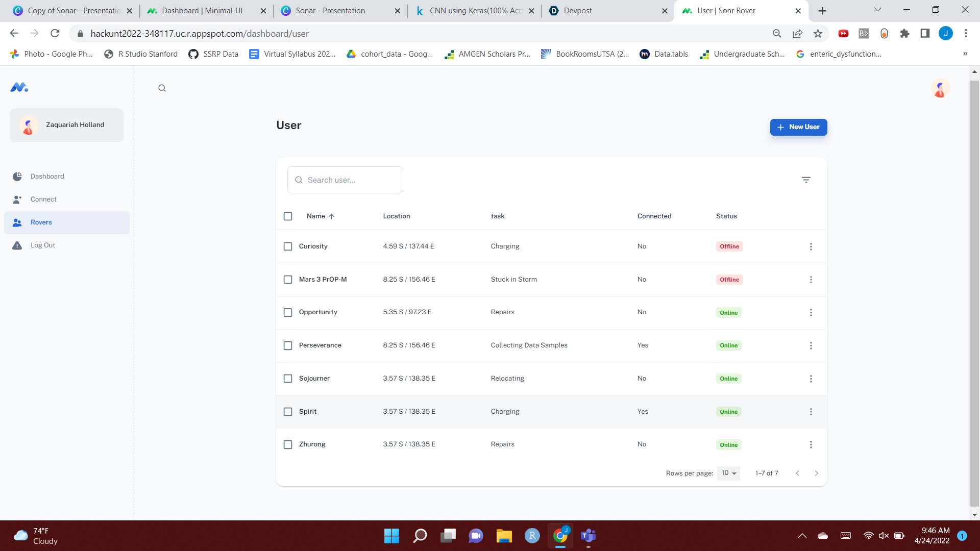Open the search magnifier in top bar
The height and width of the screenshot is (551, 980).
click(162, 88)
